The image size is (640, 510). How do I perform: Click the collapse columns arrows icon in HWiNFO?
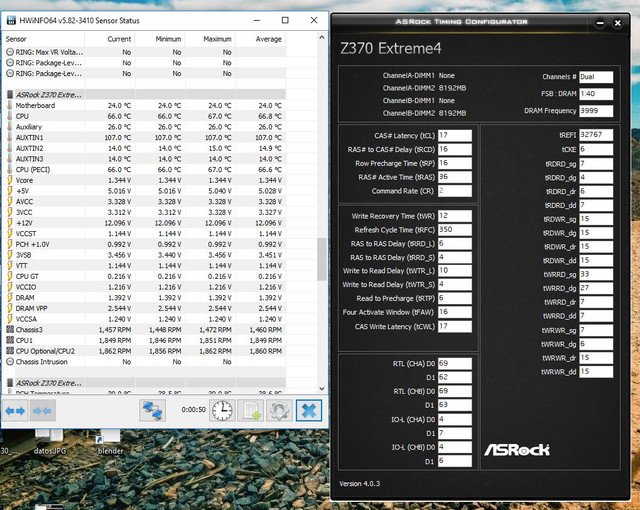[42, 410]
